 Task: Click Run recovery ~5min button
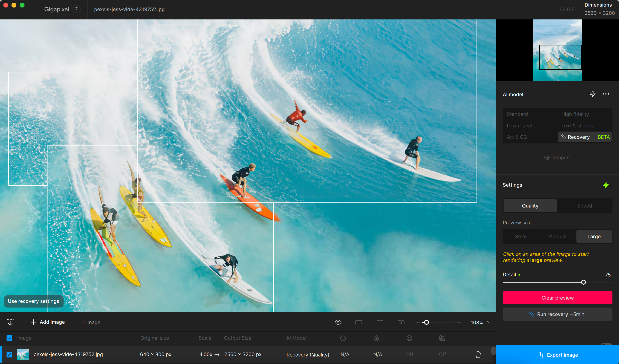[x=557, y=314]
